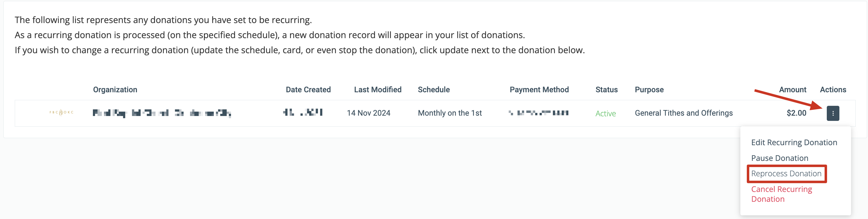Screen dimensions: 868x219
Task: Select the $2.00 donation amount
Action: pos(797,113)
